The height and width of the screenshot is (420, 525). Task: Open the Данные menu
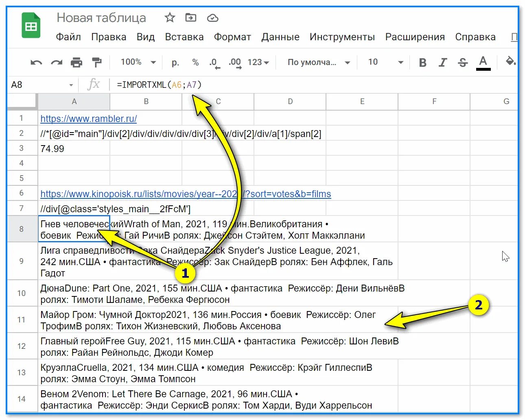coord(280,37)
